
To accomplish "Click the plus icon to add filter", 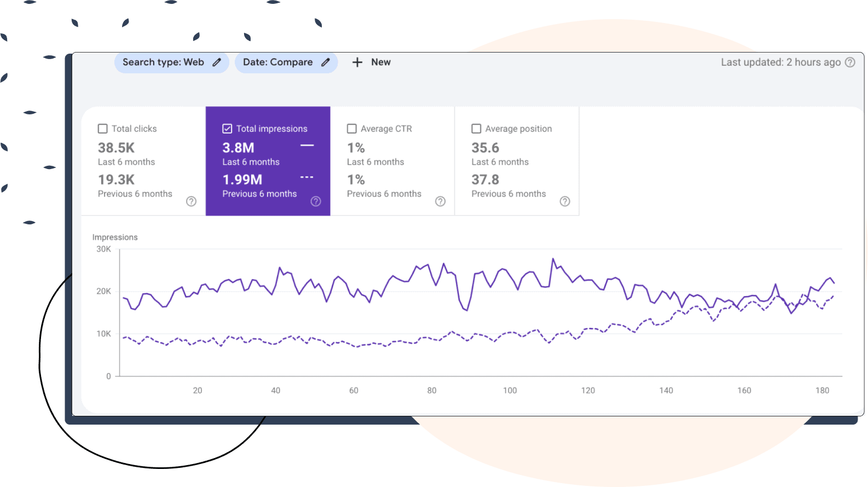I will click(x=357, y=62).
